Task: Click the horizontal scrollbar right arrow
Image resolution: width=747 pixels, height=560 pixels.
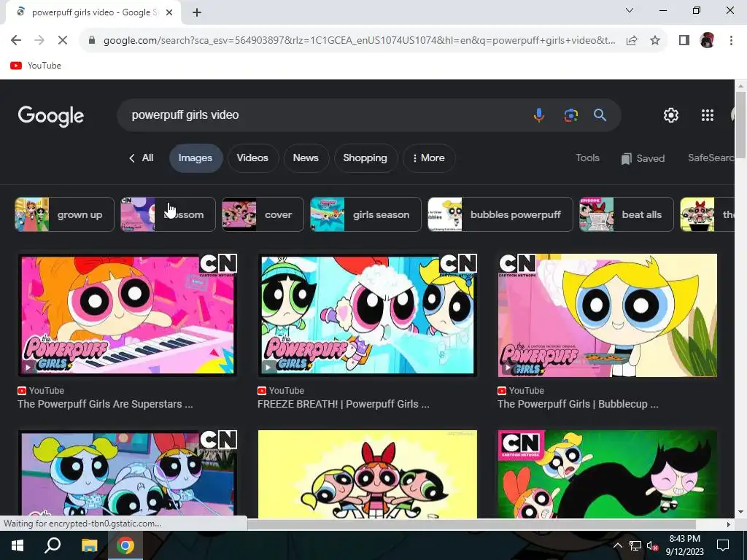Action: (x=729, y=524)
